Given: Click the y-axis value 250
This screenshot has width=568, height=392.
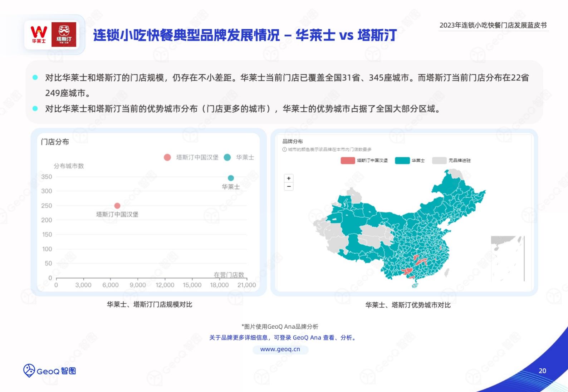Looking at the screenshot, I should point(46,206).
